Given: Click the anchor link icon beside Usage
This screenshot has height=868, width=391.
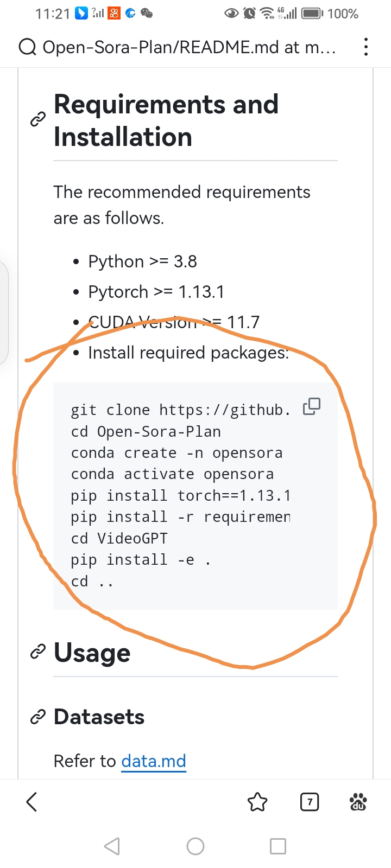Looking at the screenshot, I should click(37, 652).
